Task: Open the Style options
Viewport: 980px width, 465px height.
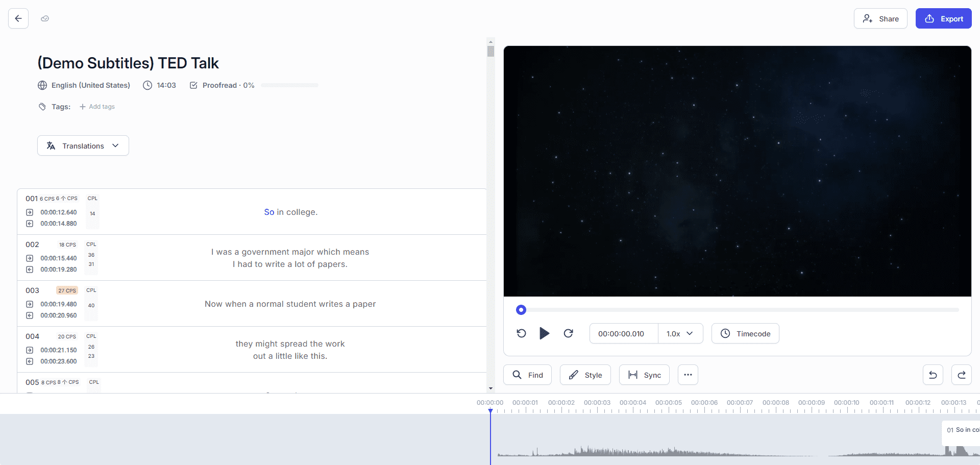Action: click(585, 375)
